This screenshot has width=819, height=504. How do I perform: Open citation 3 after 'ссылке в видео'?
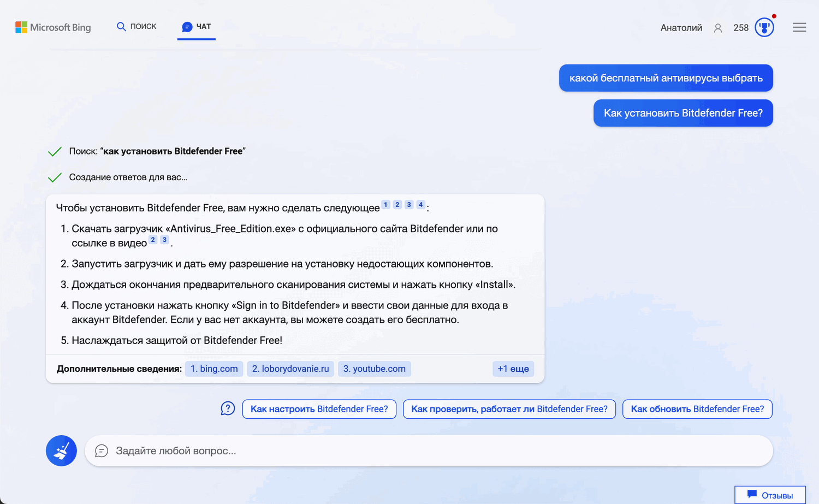coord(164,240)
